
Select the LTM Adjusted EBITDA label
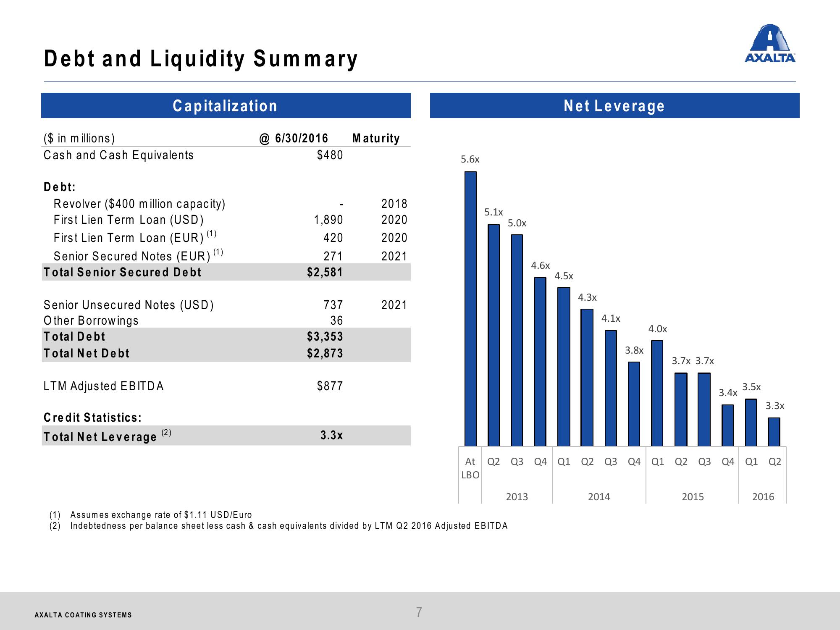104,386
